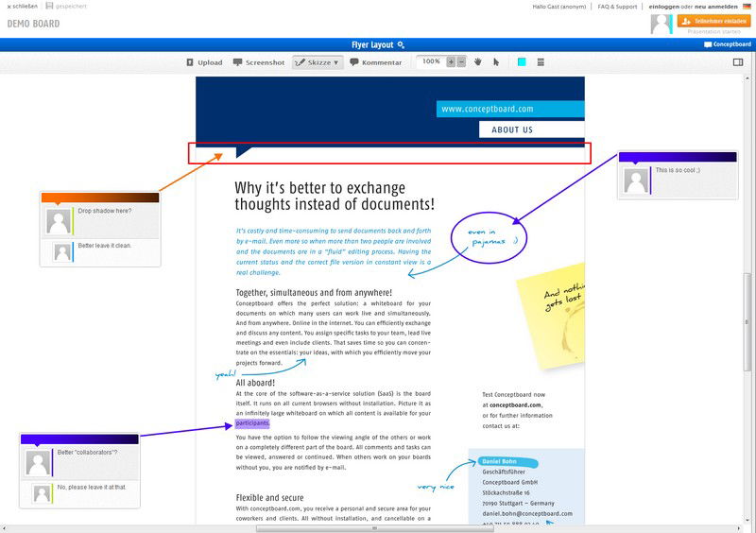Click the vertical scrollbar thumb
756x533 pixels.
tap(747, 321)
